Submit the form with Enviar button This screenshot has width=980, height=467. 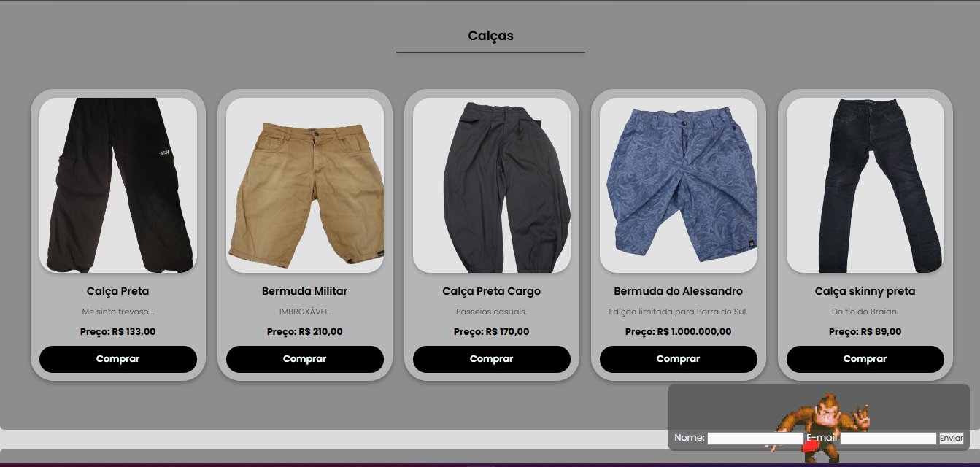tap(952, 438)
